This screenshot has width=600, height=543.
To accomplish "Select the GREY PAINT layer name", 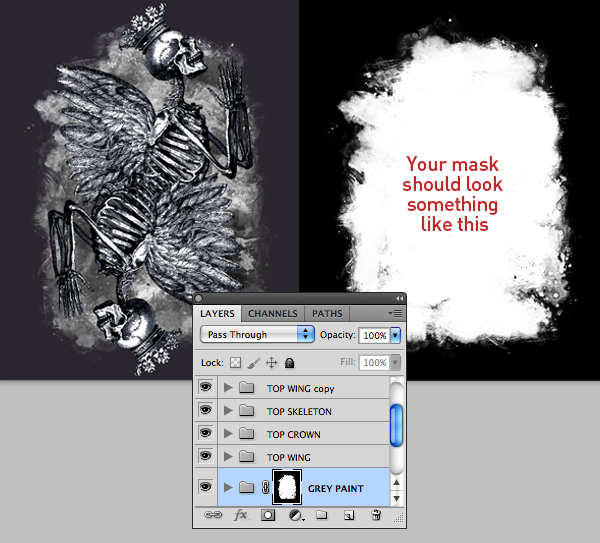I will [336, 489].
